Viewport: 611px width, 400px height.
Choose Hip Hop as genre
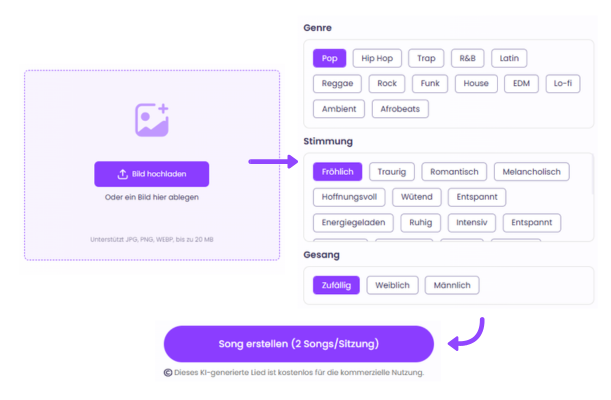pyautogui.click(x=376, y=58)
